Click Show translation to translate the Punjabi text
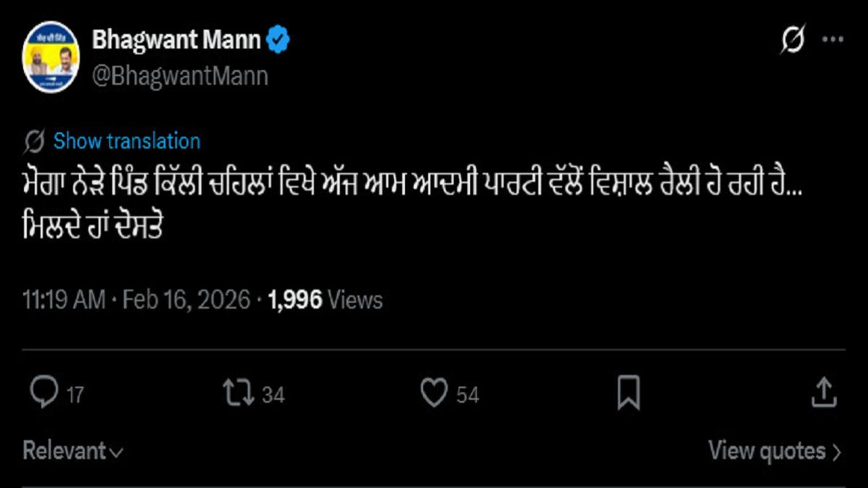The image size is (868, 488). 127,141
